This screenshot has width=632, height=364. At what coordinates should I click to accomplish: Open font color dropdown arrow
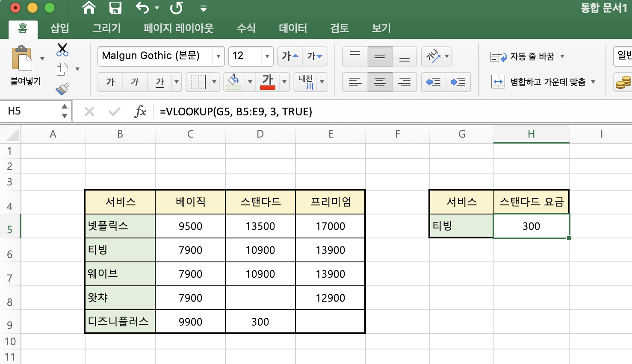284,82
